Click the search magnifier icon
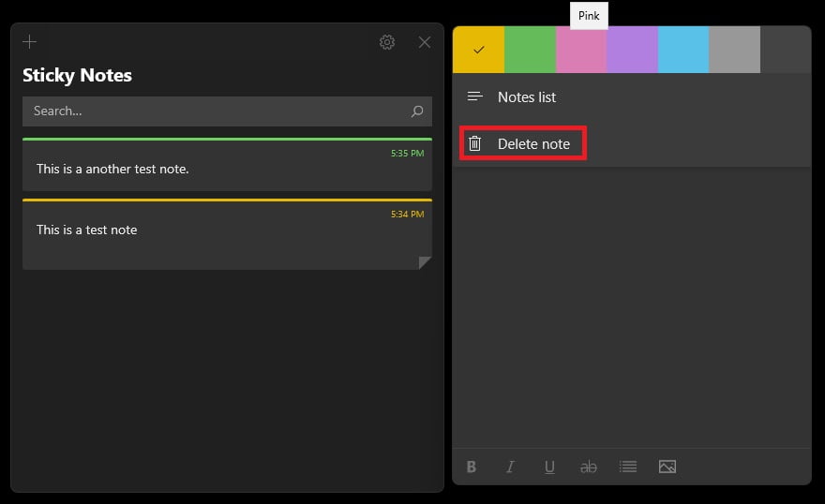The height and width of the screenshot is (504, 825). point(416,111)
